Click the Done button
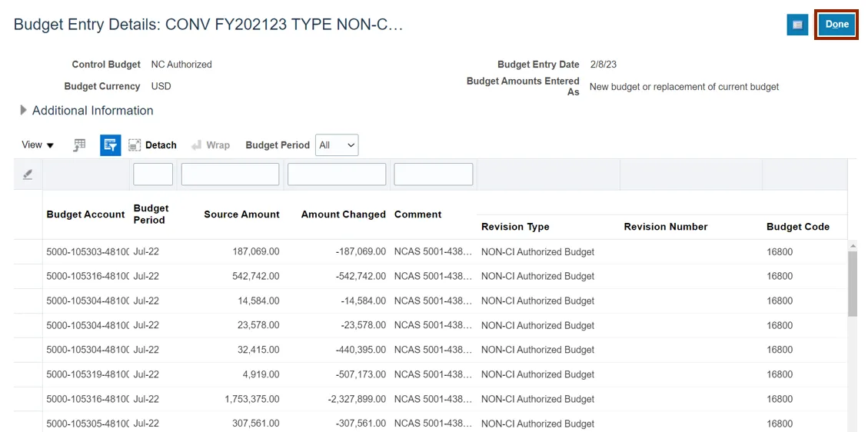868x432 pixels. pos(836,25)
